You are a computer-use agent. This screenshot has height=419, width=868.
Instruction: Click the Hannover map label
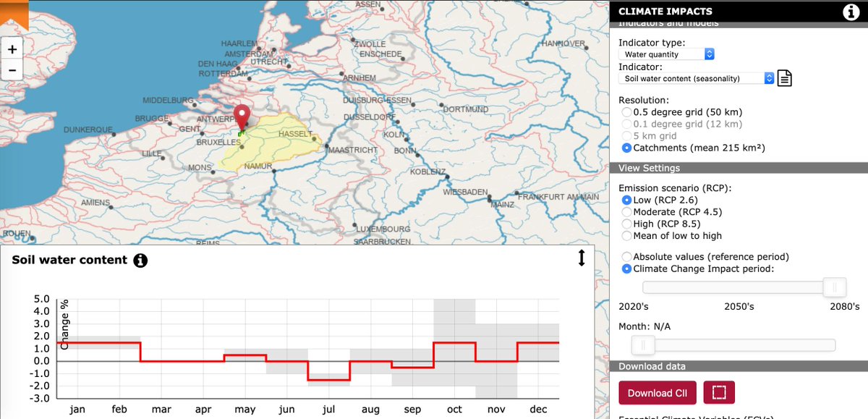click(563, 43)
